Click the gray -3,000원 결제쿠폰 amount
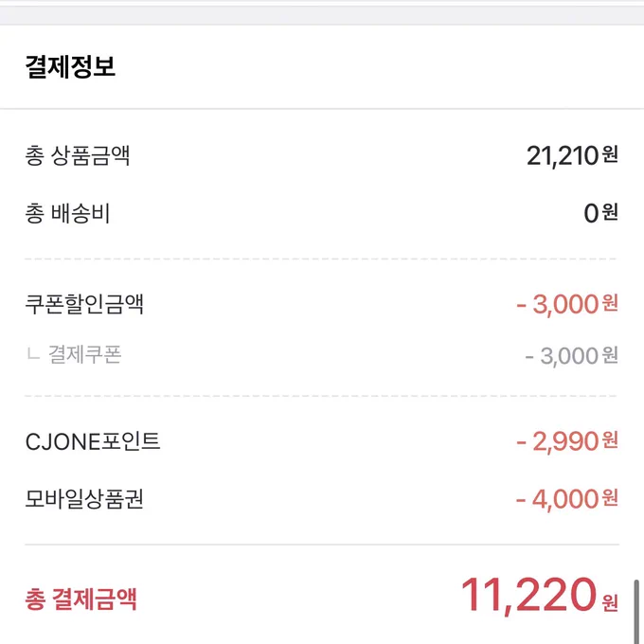 coord(571,356)
